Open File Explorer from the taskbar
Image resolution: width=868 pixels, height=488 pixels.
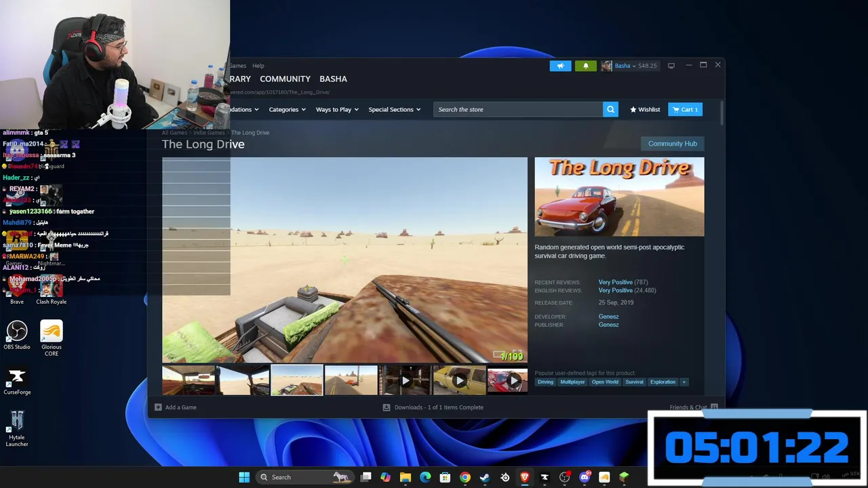406,477
